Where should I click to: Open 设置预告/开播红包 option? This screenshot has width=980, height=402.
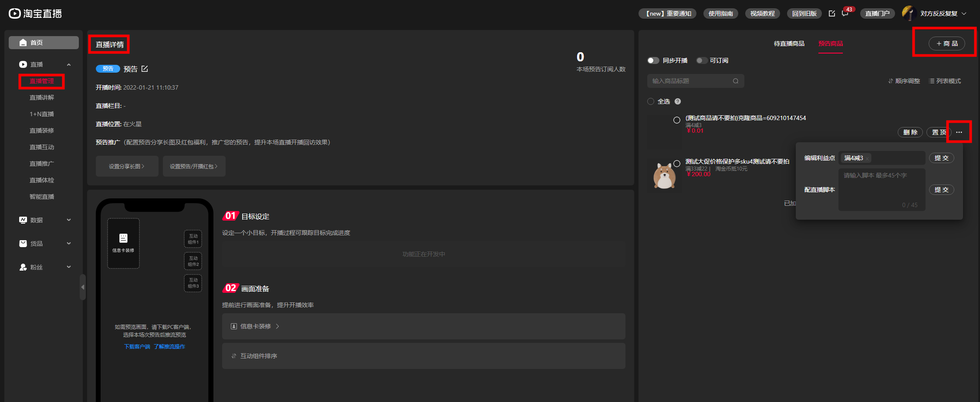coord(194,166)
